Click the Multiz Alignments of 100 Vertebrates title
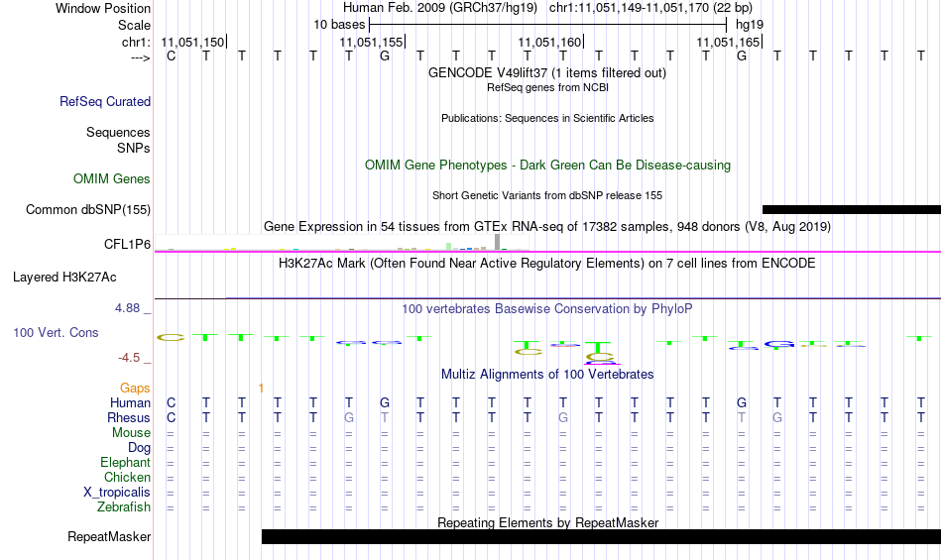The height and width of the screenshot is (560, 942). coord(546,374)
